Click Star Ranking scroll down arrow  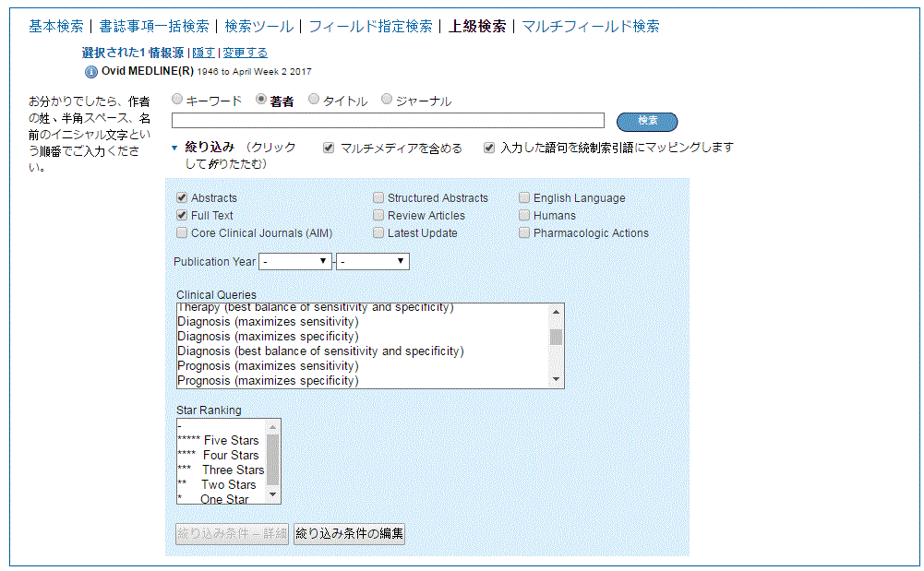click(x=273, y=495)
